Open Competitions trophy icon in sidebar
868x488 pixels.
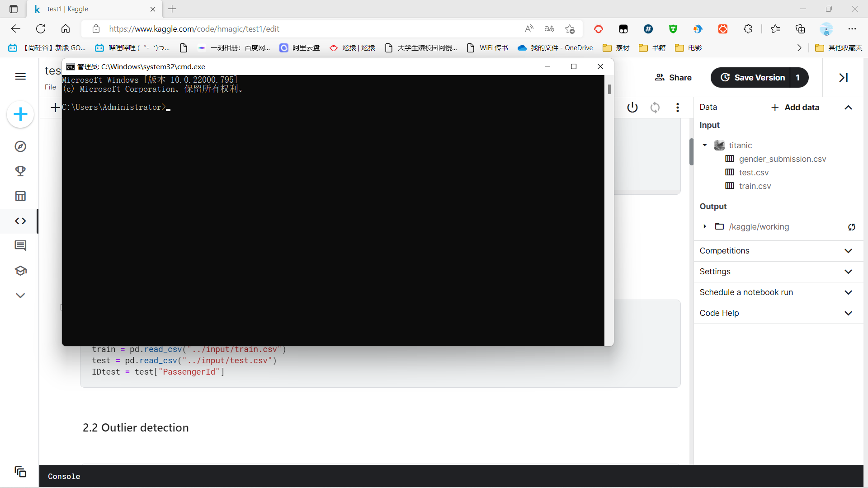point(20,171)
